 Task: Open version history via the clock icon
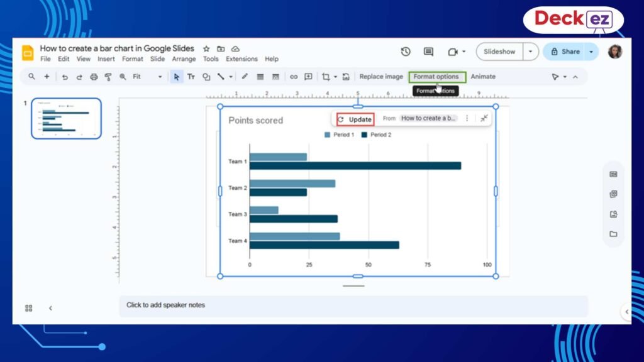(406, 52)
